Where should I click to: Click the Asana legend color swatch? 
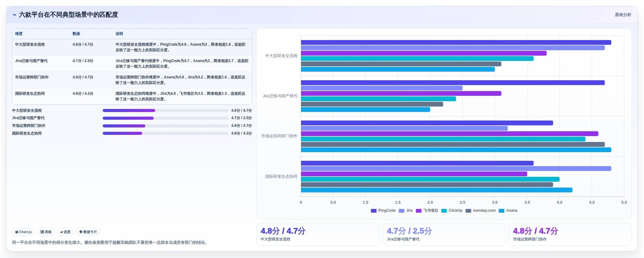[501, 211]
